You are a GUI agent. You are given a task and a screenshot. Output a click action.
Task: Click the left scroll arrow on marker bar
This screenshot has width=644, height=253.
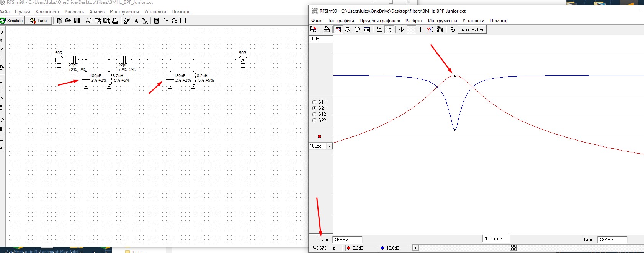(x=415, y=248)
